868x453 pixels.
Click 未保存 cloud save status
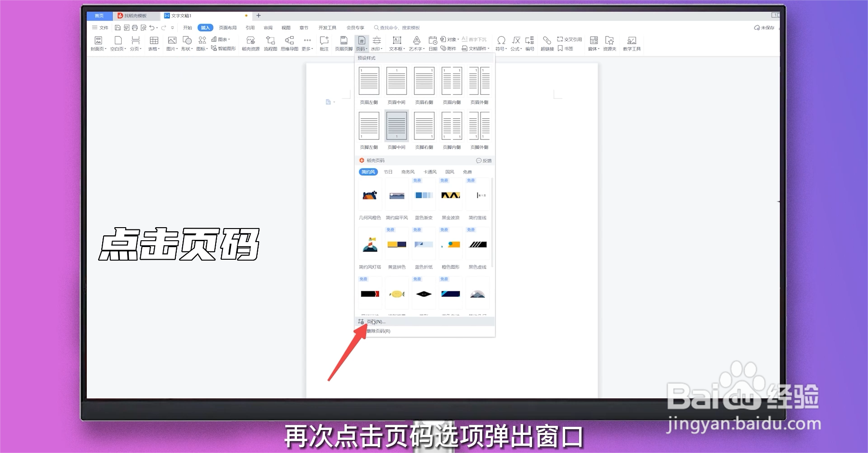(764, 28)
